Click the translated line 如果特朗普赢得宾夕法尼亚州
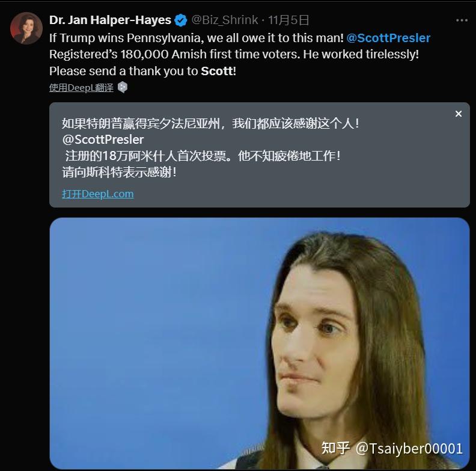The width and height of the screenshot is (476, 471). click(211, 123)
